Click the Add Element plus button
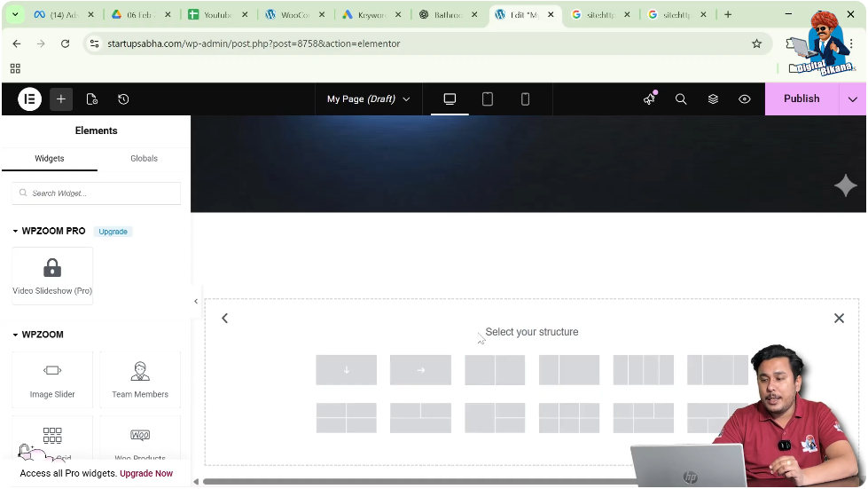868x489 pixels. click(x=61, y=99)
